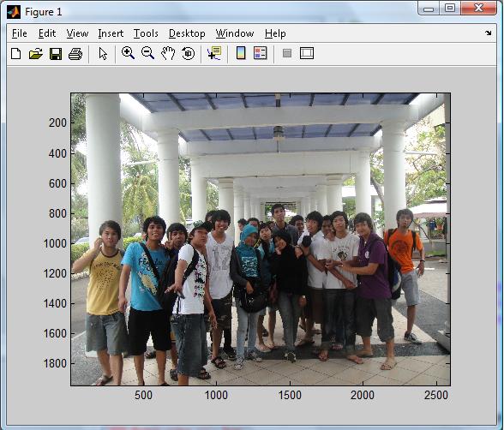Activate the Zoom In magnifier tool
The width and height of the screenshot is (504, 430).
point(128,53)
